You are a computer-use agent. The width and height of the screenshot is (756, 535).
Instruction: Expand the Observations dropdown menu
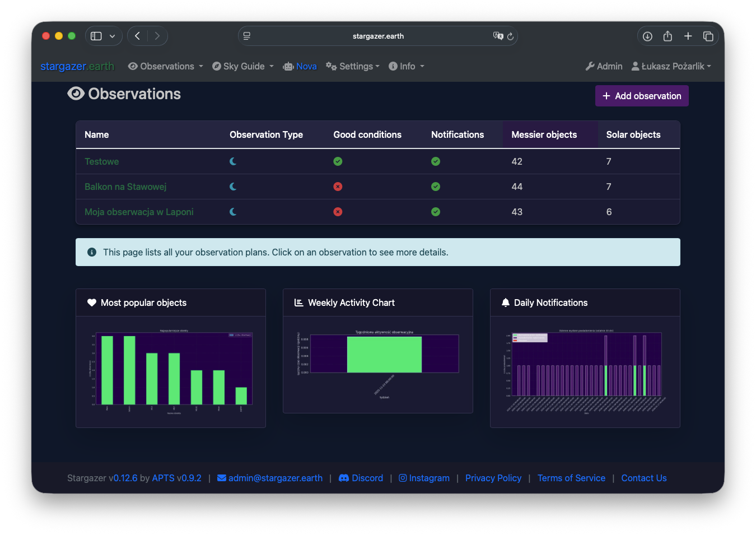tap(166, 66)
